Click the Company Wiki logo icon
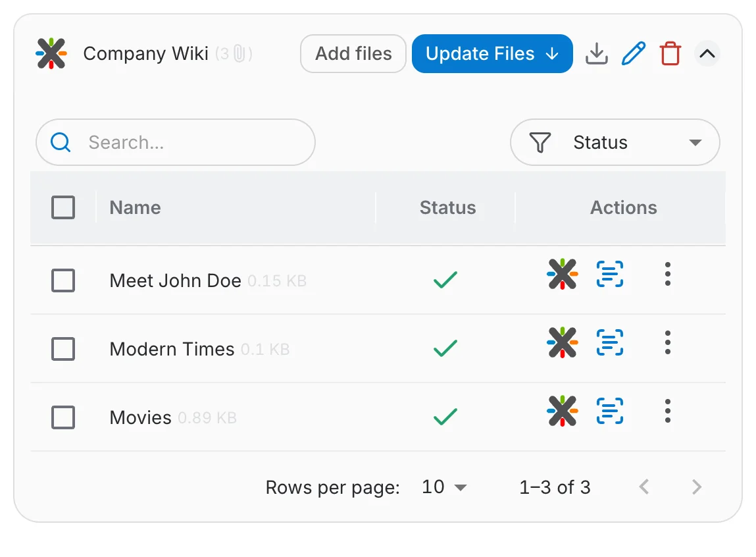Image resolution: width=756 pixels, height=557 pixels. point(51,53)
